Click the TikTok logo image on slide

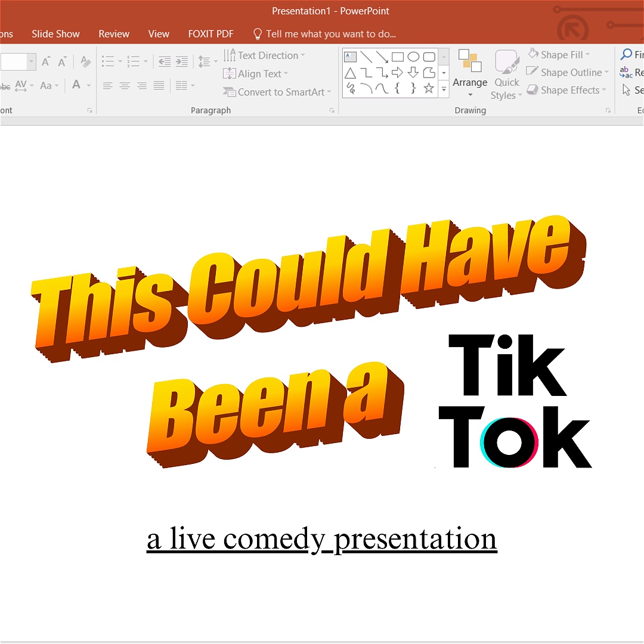click(x=515, y=402)
